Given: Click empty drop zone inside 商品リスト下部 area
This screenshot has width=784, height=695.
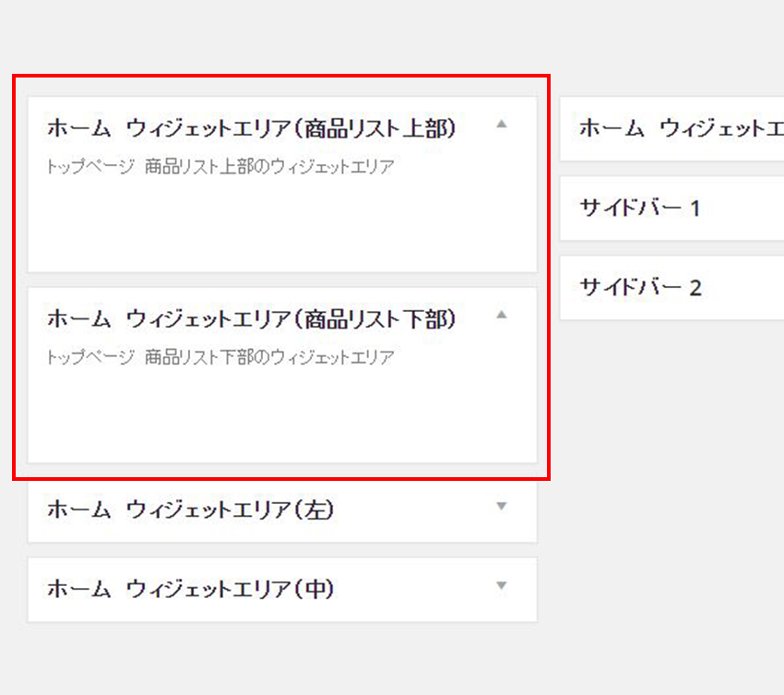Looking at the screenshot, I should [281, 415].
